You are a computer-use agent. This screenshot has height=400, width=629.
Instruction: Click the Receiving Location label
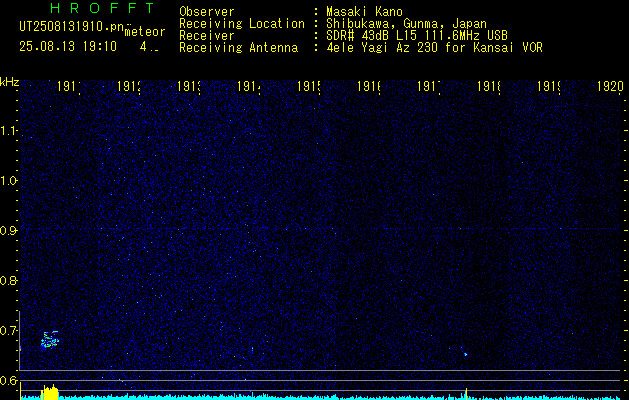[242, 24]
